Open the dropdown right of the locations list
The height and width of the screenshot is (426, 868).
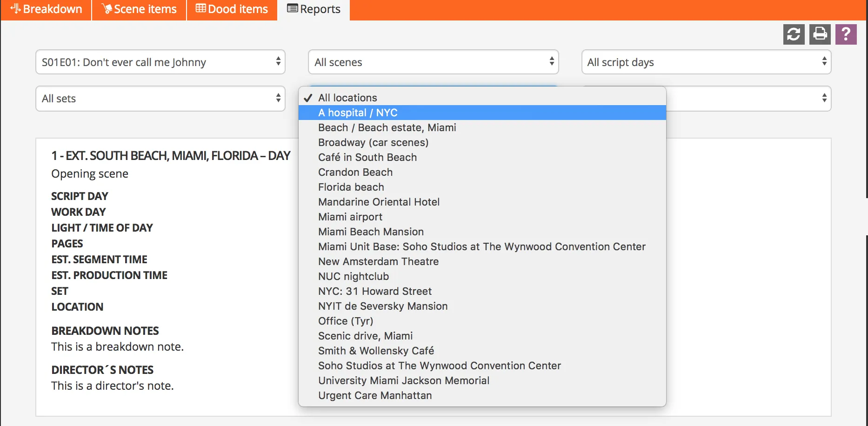tap(749, 98)
